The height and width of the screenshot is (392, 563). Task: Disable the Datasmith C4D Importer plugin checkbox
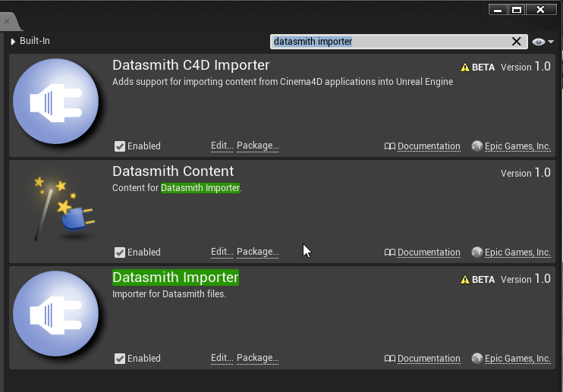[120, 146]
